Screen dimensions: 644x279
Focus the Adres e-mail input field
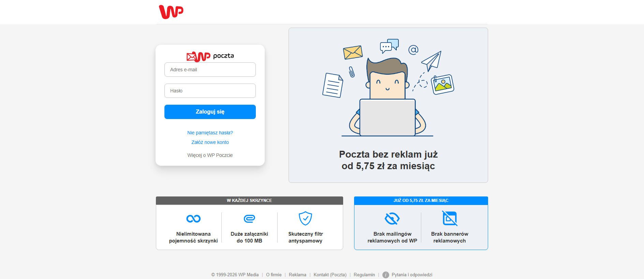[210, 70]
